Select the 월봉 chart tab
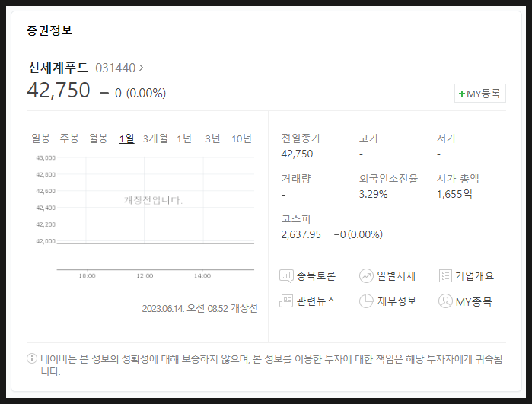 coord(98,138)
